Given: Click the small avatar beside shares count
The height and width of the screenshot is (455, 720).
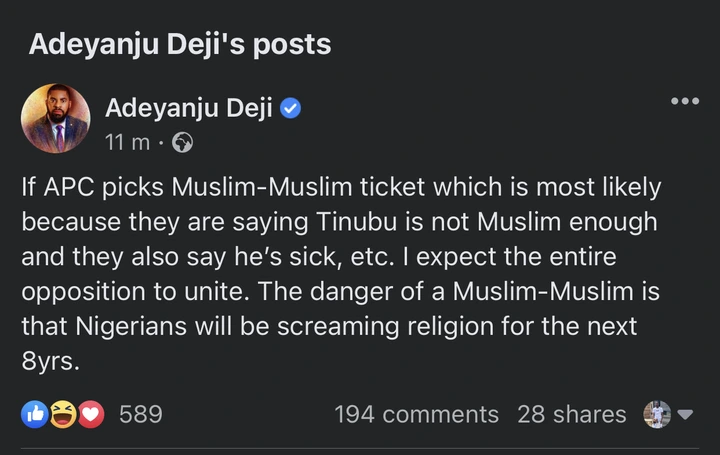Looking at the screenshot, I should point(657,414).
